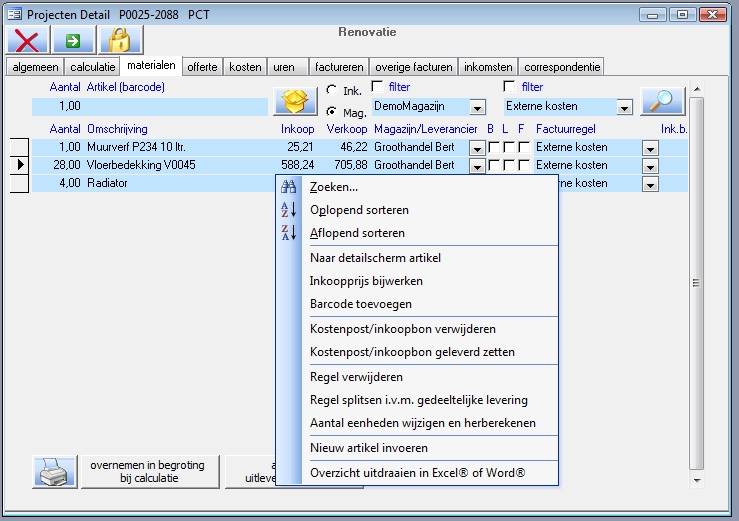Select the Ink. radio button
This screenshot has height=521, width=739.
coord(331,91)
